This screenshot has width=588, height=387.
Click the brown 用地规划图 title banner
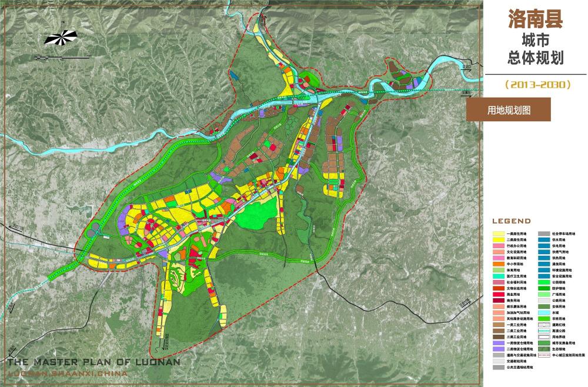point(509,110)
